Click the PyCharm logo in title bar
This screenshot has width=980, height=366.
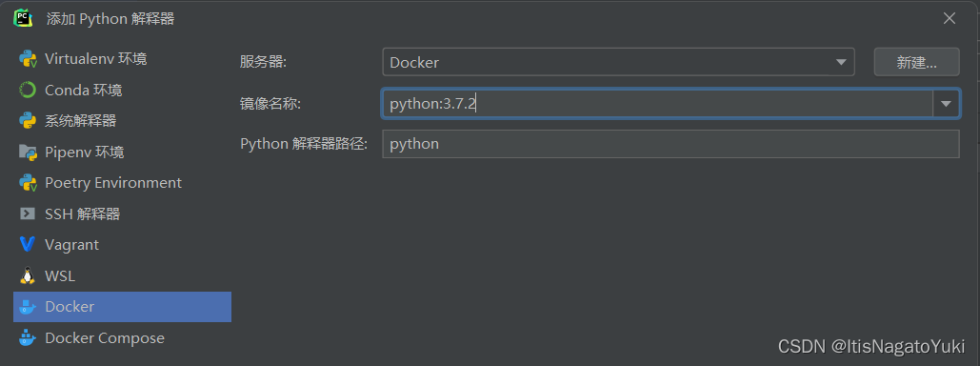click(23, 18)
